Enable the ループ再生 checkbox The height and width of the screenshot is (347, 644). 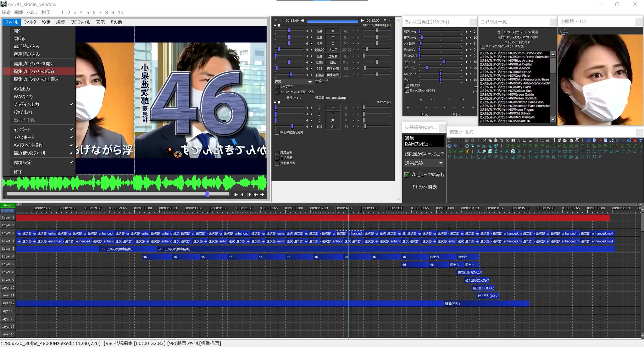[277, 87]
